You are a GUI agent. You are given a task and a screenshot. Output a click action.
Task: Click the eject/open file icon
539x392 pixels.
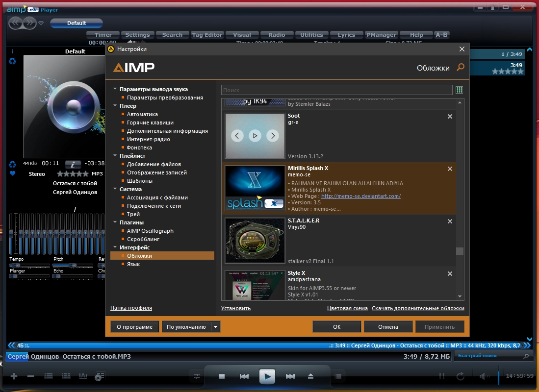(x=310, y=376)
